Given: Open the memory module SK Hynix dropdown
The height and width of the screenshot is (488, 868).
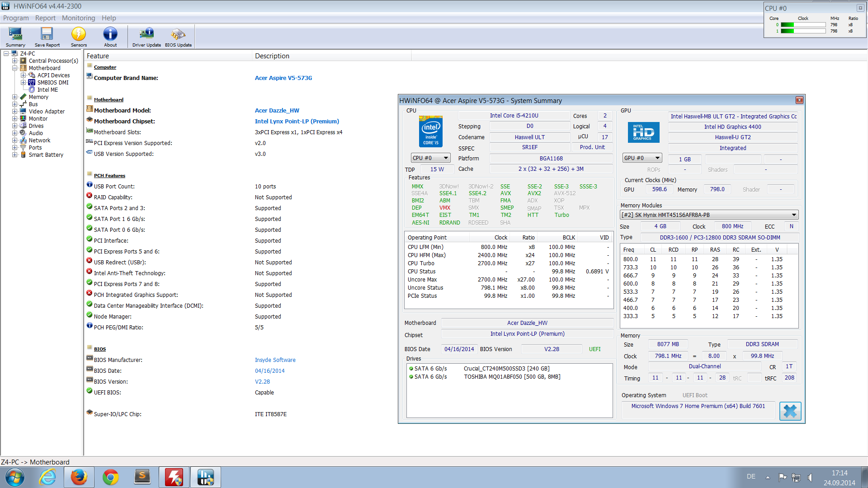Looking at the screenshot, I should click(708, 215).
